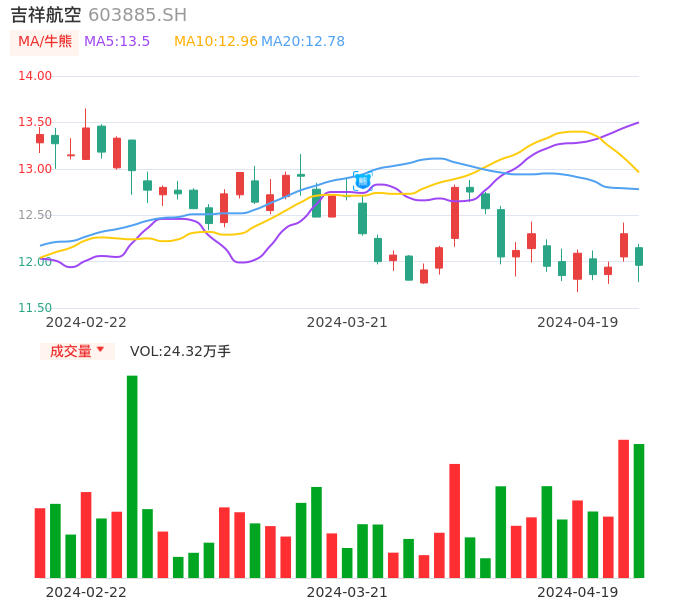Toggle the MA10:12.96 moving average label
Image resolution: width=686 pixels, height=606 pixels.
pos(215,42)
